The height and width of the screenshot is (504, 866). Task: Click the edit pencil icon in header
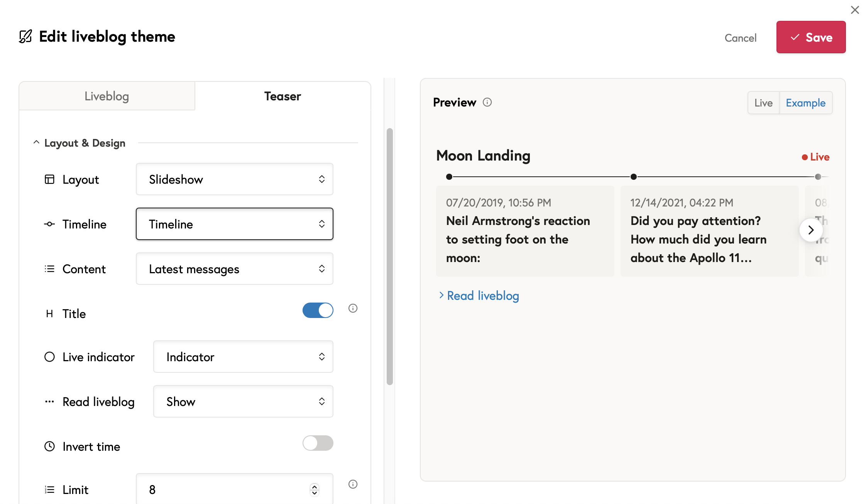click(x=25, y=37)
